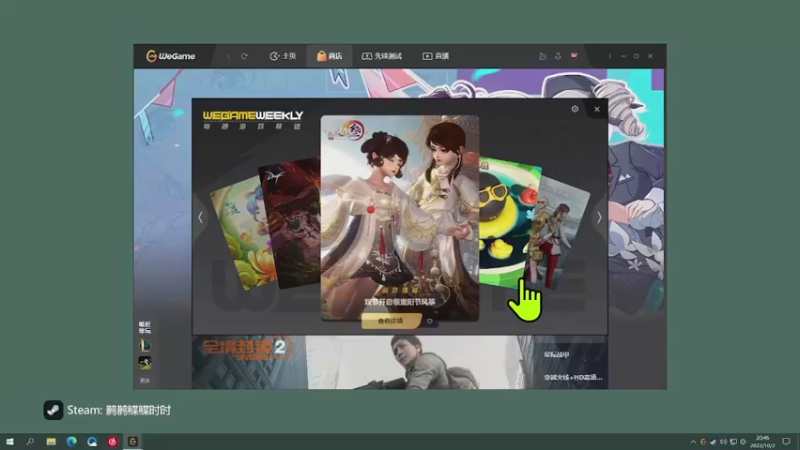Image resolution: width=800 pixels, height=450 pixels.
Task: Go back with the navigation back arrow
Action: [x=228, y=56]
